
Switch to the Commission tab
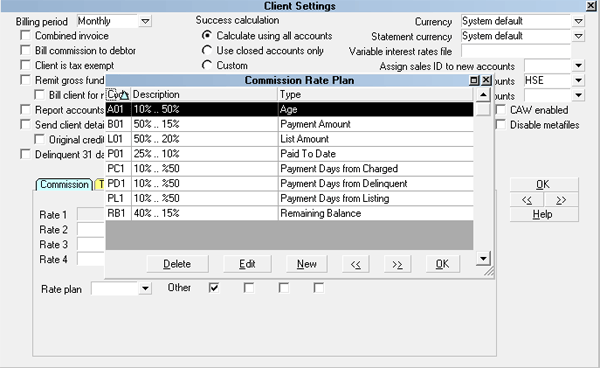point(64,184)
